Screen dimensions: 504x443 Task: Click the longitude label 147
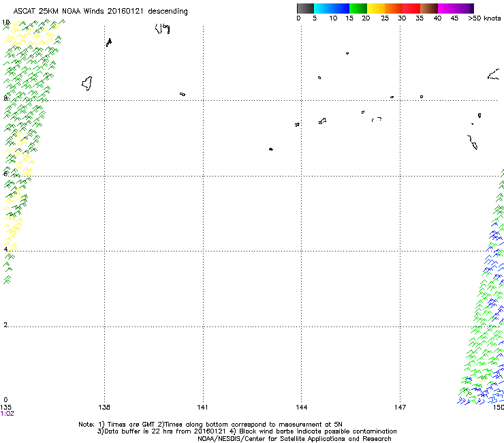tap(400, 408)
